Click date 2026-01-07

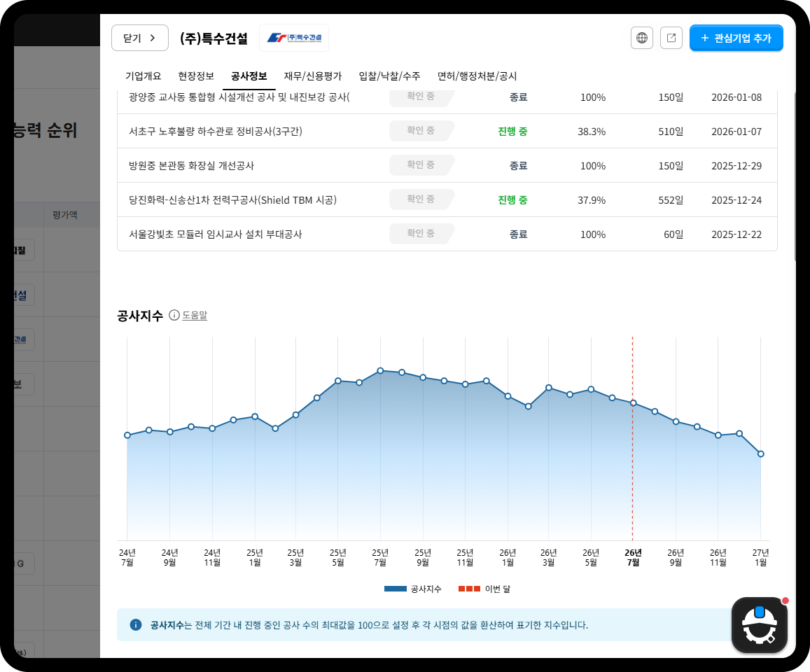[x=736, y=132]
